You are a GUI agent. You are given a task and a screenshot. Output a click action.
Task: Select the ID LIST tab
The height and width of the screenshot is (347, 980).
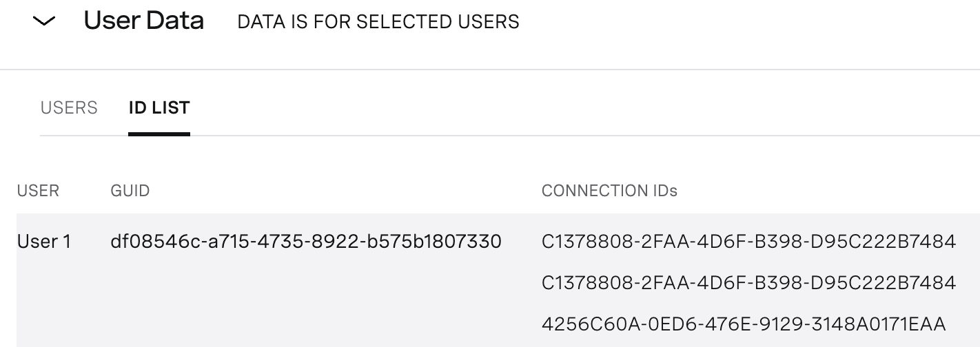(159, 108)
